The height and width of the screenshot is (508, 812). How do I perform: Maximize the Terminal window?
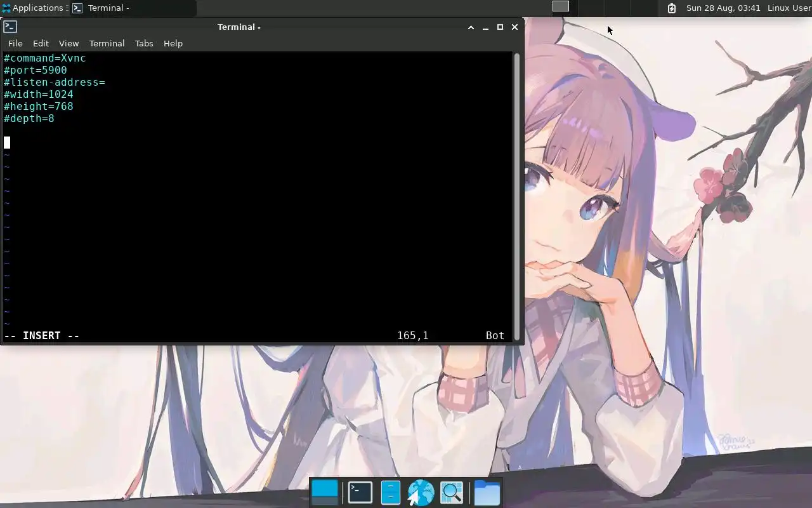click(x=500, y=27)
